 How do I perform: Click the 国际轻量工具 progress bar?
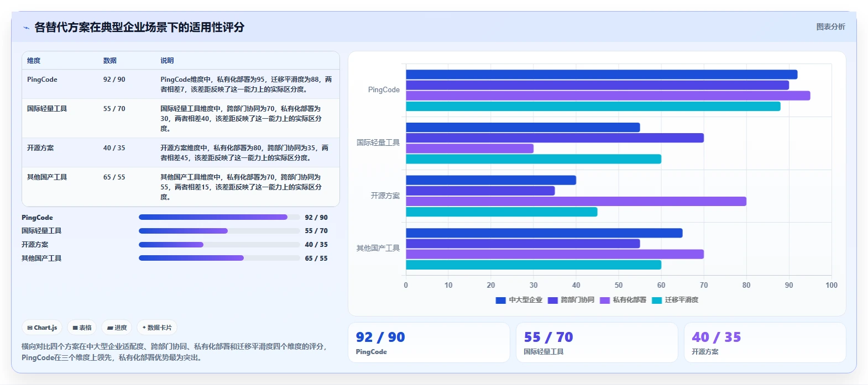point(219,231)
